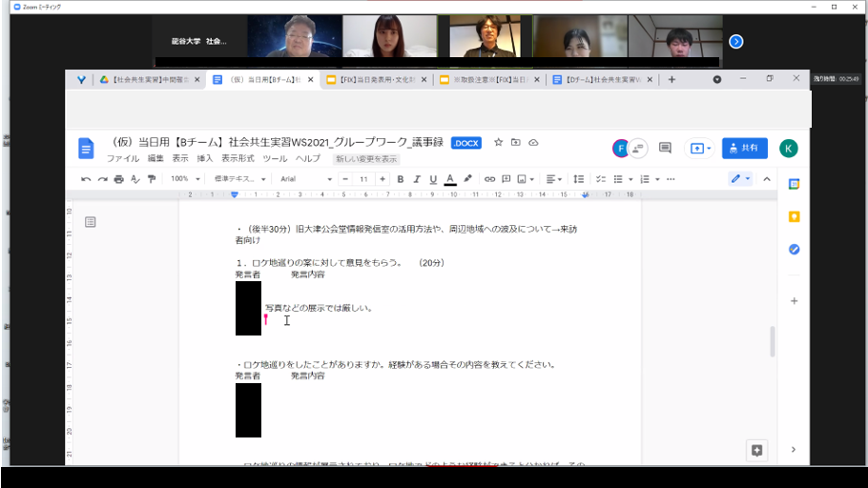Open the ヘルプ menu
The width and height of the screenshot is (868, 488).
(308, 159)
